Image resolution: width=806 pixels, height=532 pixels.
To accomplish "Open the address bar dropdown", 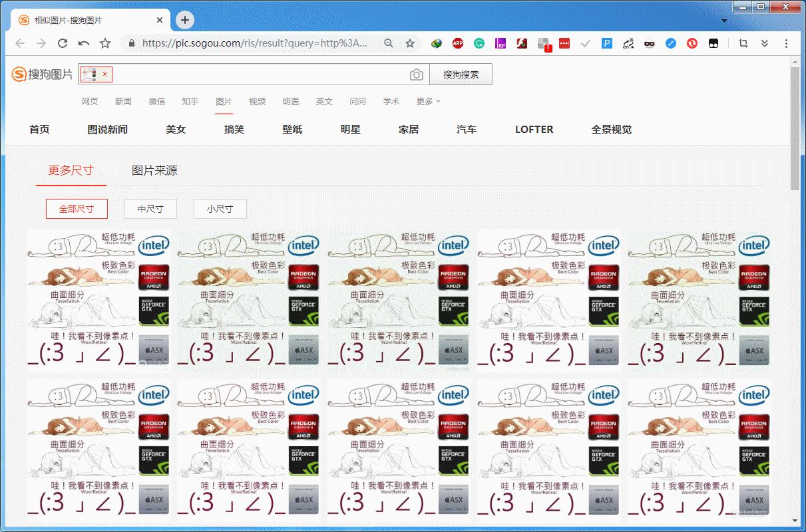I will [726, 20].
